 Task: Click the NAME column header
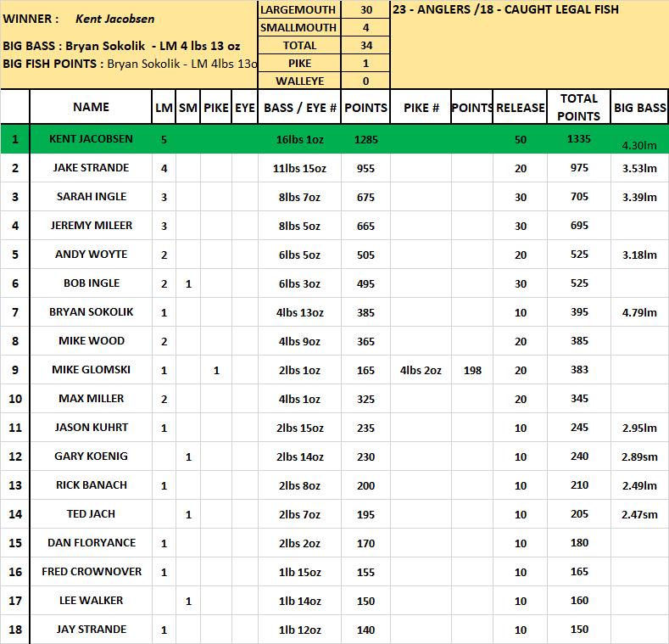91,107
